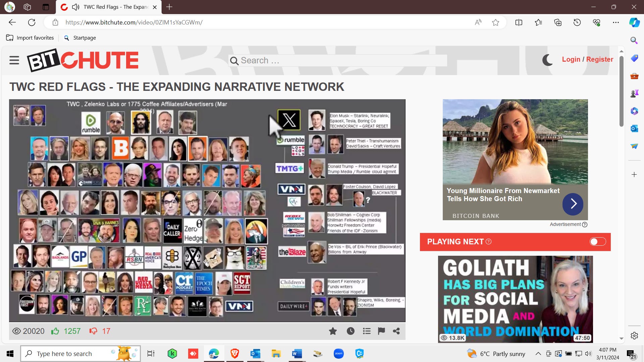The image size is (644, 362).
Task: Open weather widget 6°C Partly sunny
Action: pos(496,354)
